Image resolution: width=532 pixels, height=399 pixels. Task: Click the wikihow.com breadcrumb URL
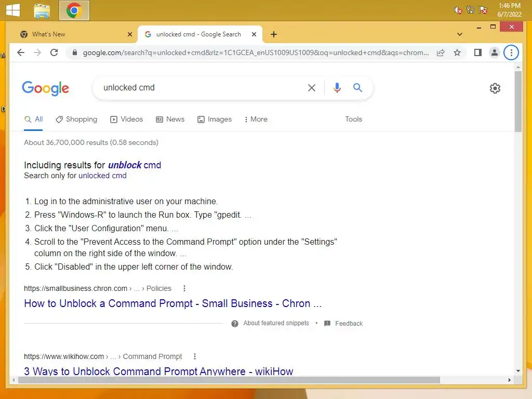(103, 356)
